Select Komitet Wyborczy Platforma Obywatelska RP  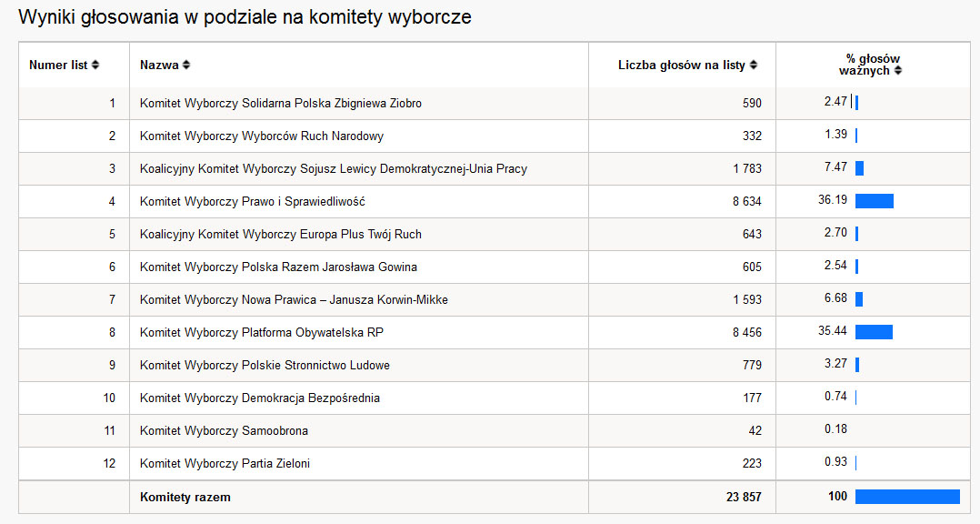(x=261, y=333)
